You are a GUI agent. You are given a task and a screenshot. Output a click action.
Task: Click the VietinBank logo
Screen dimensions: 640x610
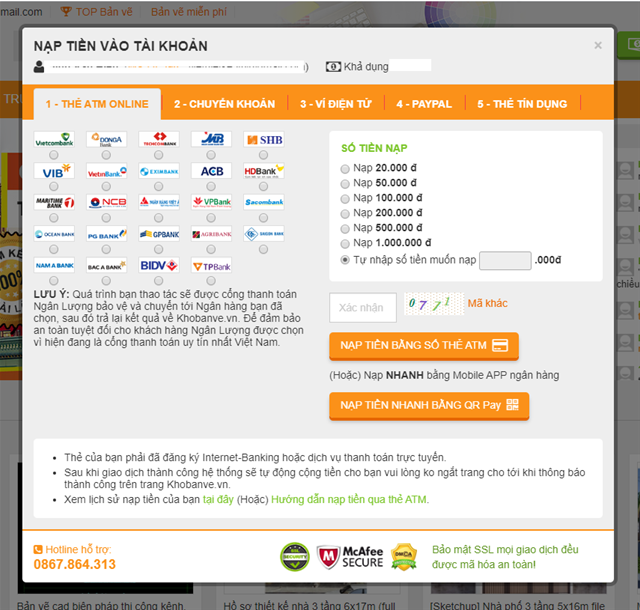pos(107,171)
